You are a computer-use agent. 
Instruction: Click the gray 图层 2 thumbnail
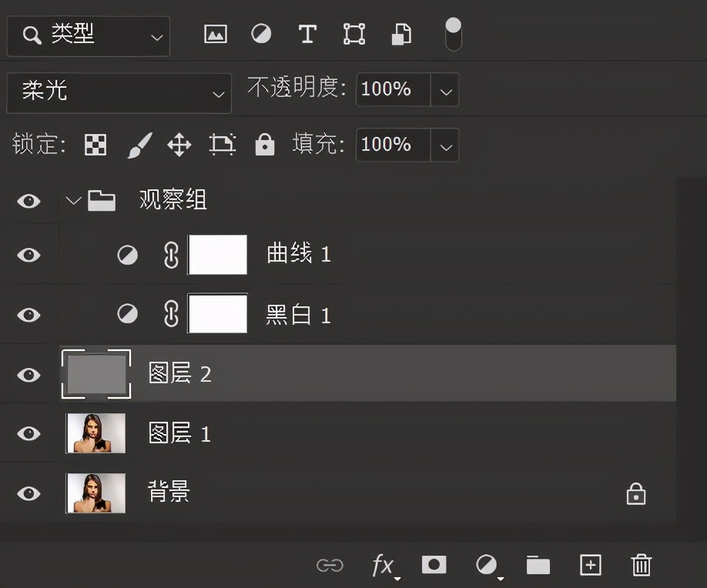pyautogui.click(x=96, y=374)
